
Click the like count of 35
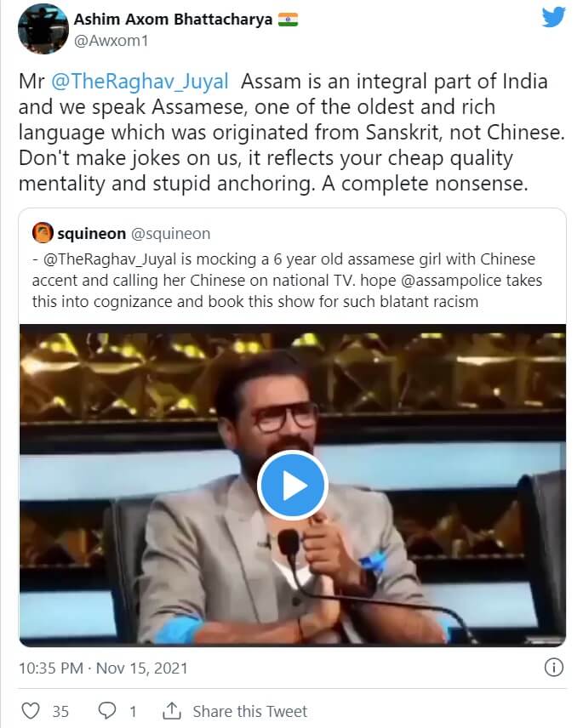click(60, 711)
